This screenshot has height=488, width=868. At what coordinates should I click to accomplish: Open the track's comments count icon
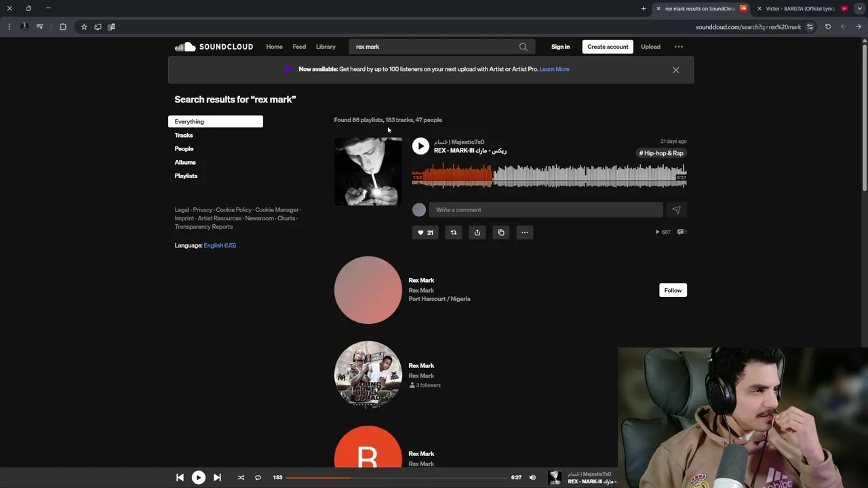[x=682, y=232]
